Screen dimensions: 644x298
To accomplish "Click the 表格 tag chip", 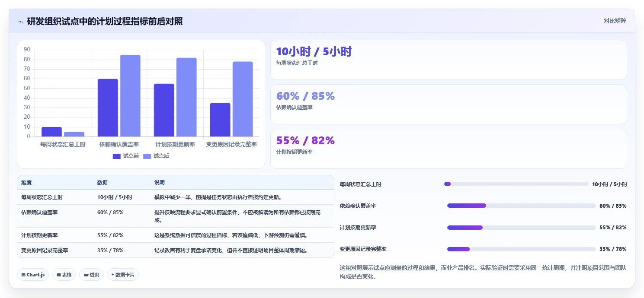I will [x=64, y=275].
